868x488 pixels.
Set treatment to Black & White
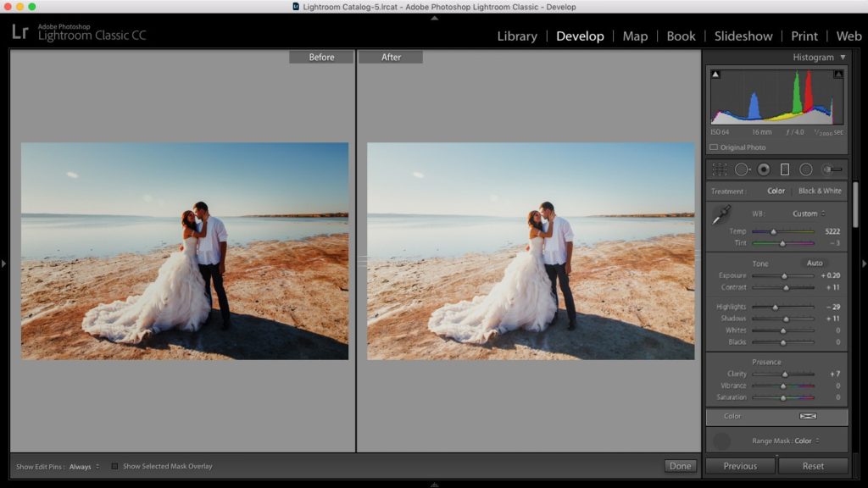[820, 191]
